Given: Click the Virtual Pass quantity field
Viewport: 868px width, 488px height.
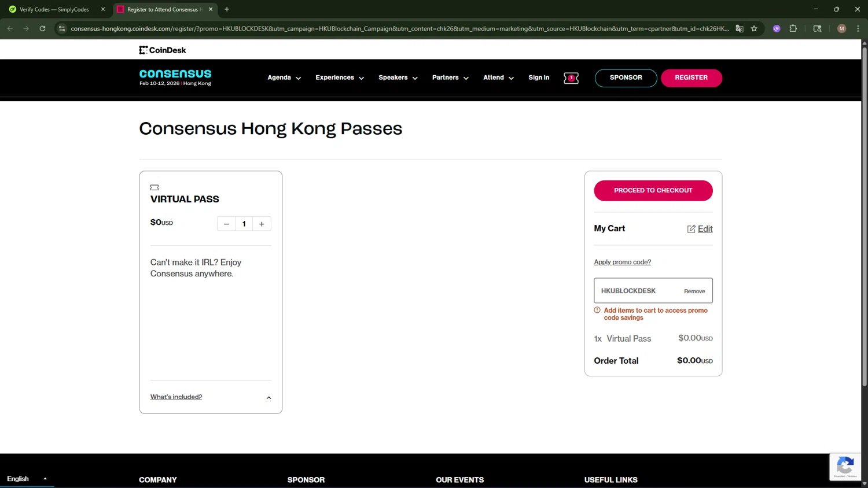Looking at the screenshot, I should [x=244, y=224].
